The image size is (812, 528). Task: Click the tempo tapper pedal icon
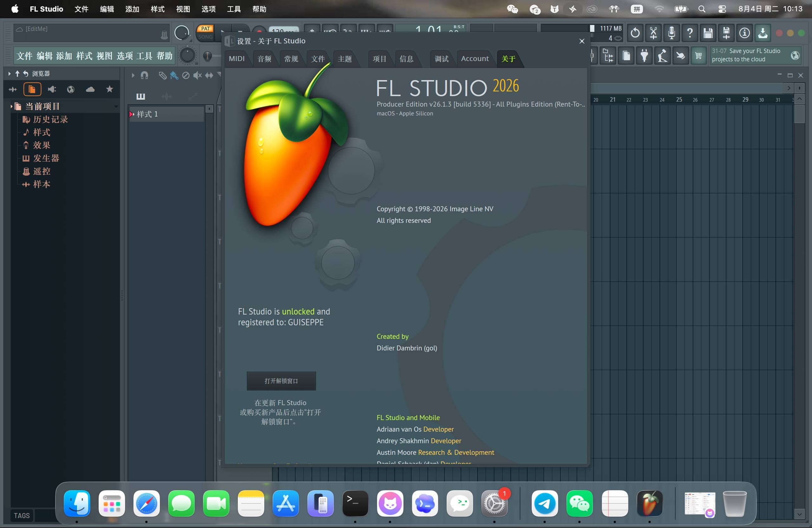(x=662, y=56)
